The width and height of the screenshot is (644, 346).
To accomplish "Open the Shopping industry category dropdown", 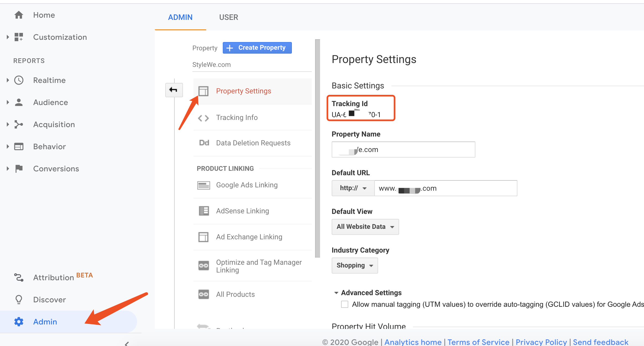I will pyautogui.click(x=355, y=266).
